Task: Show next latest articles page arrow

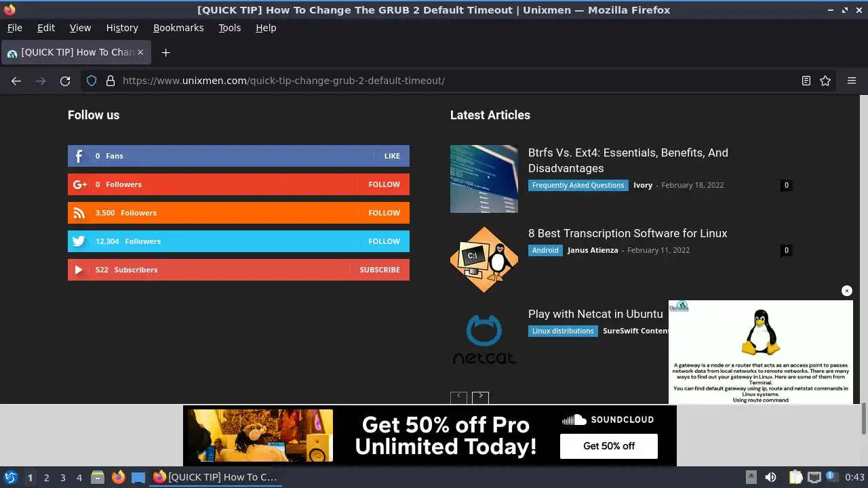Action: click(x=480, y=397)
